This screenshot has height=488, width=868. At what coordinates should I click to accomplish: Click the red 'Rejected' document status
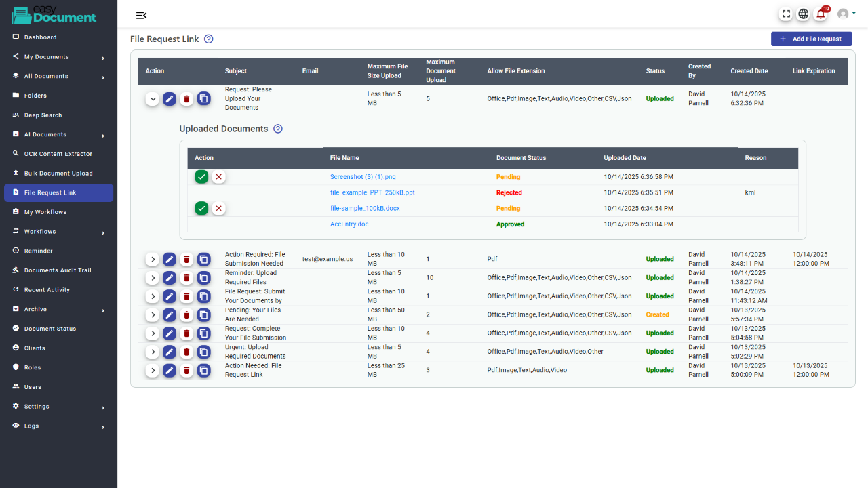click(509, 192)
